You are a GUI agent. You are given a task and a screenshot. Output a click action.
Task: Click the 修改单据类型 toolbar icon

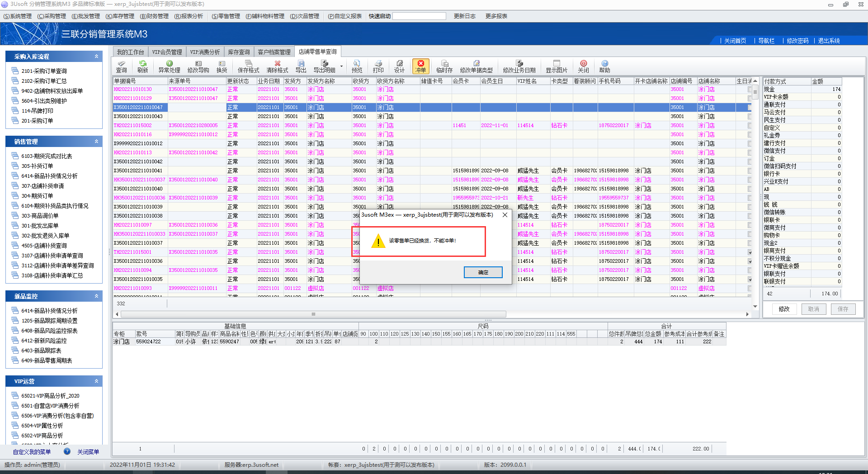coord(476,66)
